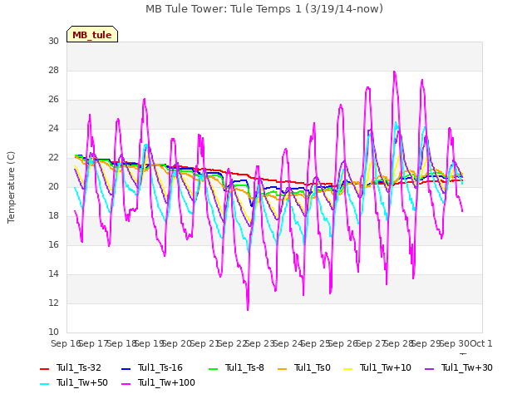The width and height of the screenshot is (532, 399).
Task: Click the orange Tul1_Ts0 legend swatch
Action: 283,368
